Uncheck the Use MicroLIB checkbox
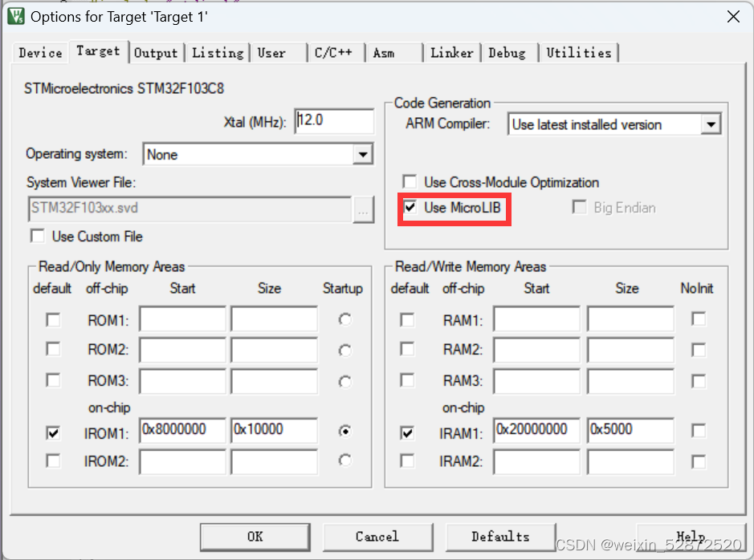754x560 pixels. click(x=410, y=208)
